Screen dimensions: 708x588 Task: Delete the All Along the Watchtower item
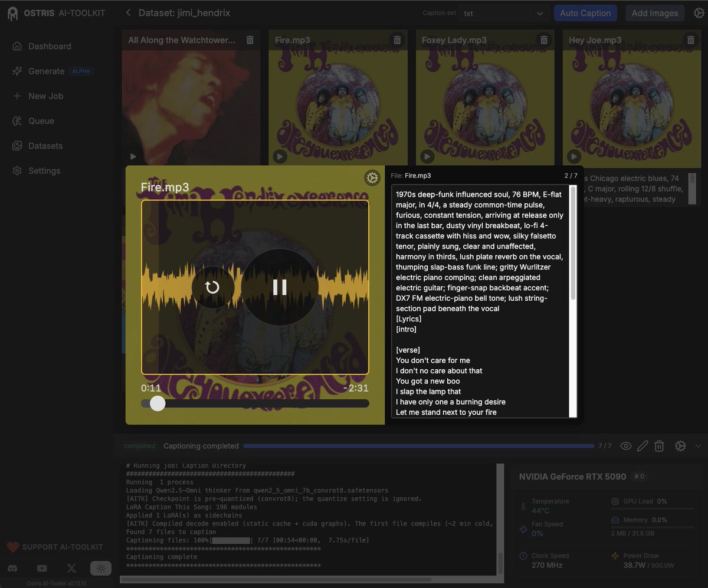coord(250,40)
